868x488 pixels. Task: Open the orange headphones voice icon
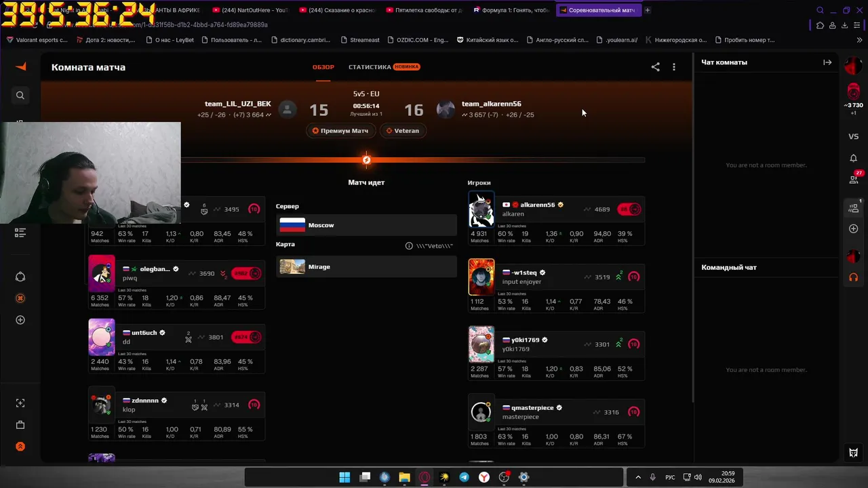click(x=853, y=277)
